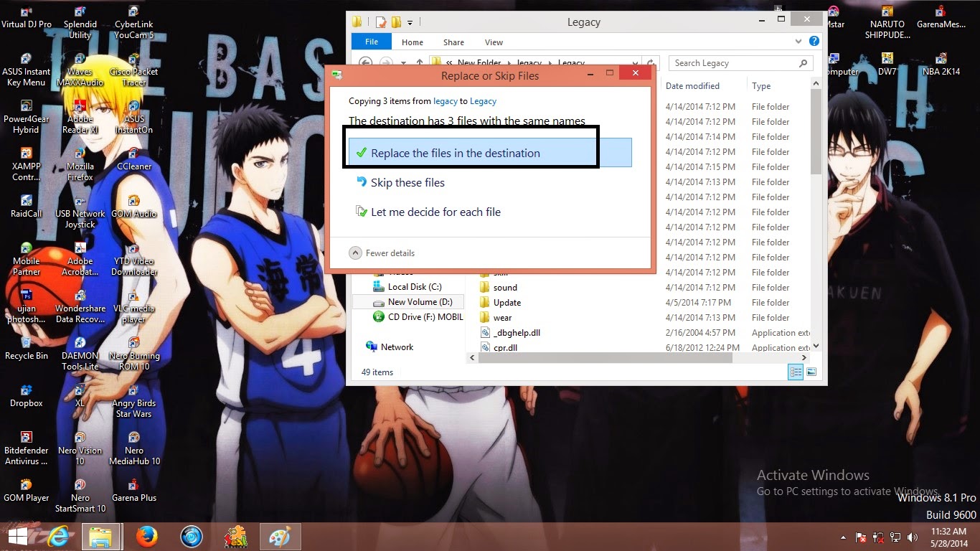
Task: Click the CCleaner desktop icon
Action: coord(134,159)
